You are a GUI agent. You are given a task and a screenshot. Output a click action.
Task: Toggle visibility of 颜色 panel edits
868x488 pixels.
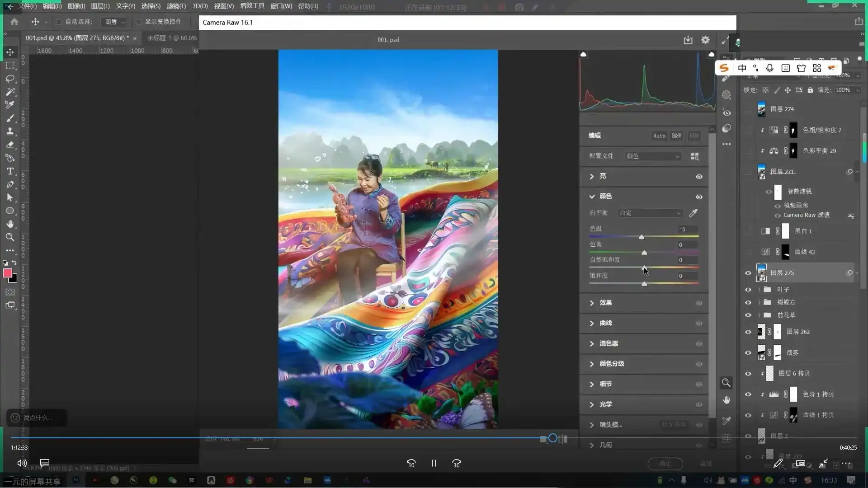coord(699,197)
